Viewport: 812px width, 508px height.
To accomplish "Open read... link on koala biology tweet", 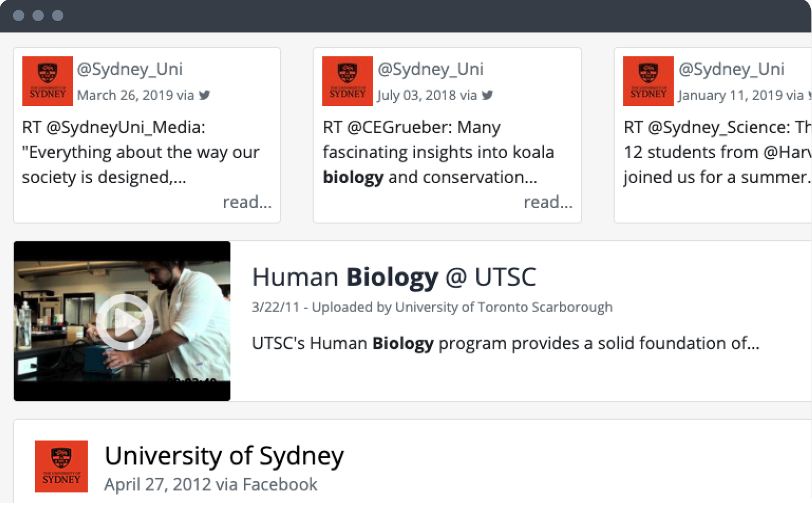I will 548,202.
